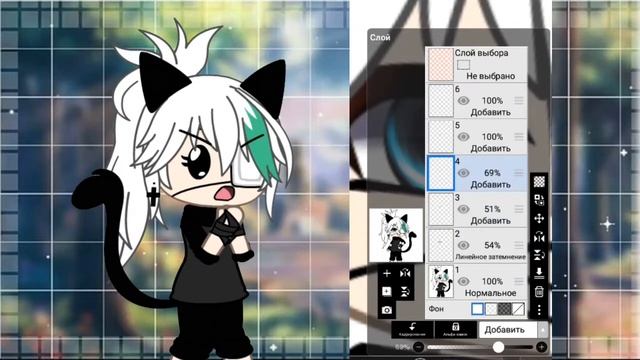Click the 69% opacity value on layer 4

pos(492,173)
